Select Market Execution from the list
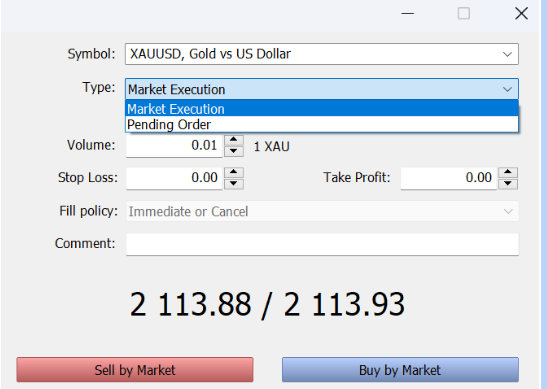The width and height of the screenshot is (547, 389). point(322,109)
